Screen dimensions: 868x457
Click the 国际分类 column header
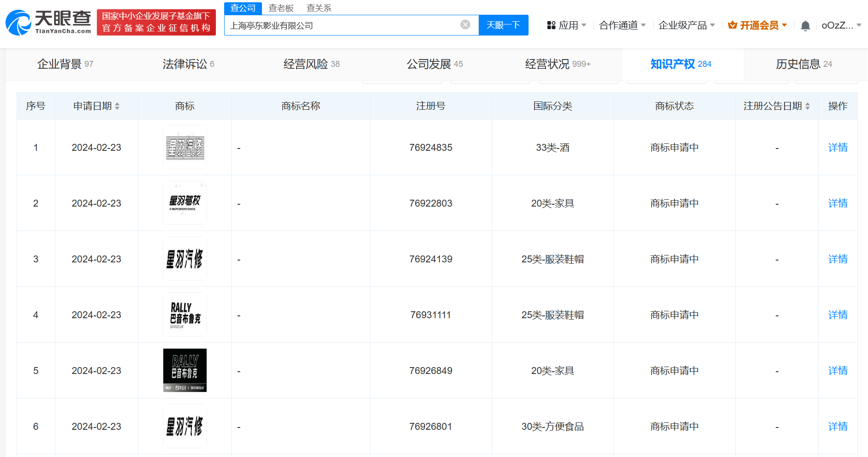tap(553, 106)
